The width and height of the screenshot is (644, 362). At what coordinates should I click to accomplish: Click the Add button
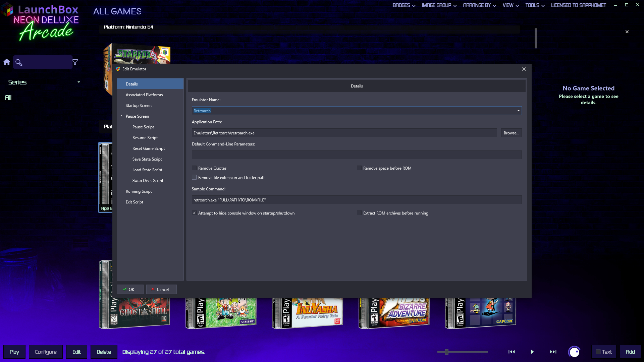pyautogui.click(x=630, y=352)
